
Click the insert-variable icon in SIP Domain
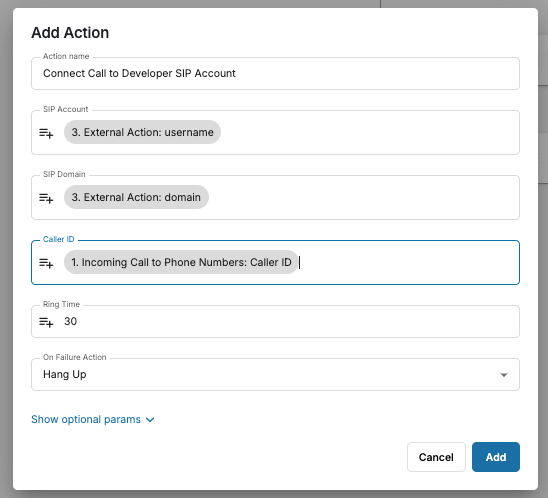coord(46,198)
